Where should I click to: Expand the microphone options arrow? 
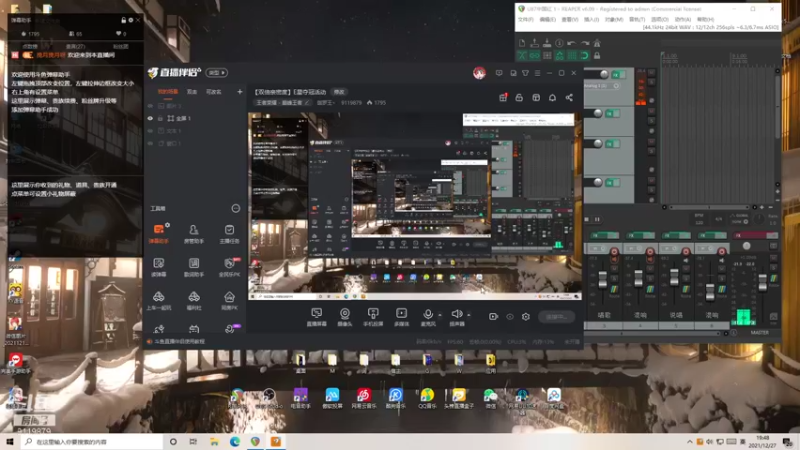(x=439, y=315)
